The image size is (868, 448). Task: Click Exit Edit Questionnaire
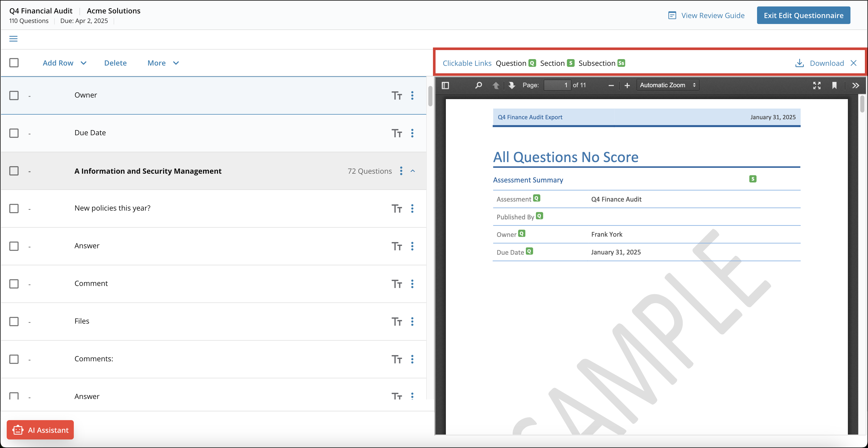pyautogui.click(x=803, y=15)
